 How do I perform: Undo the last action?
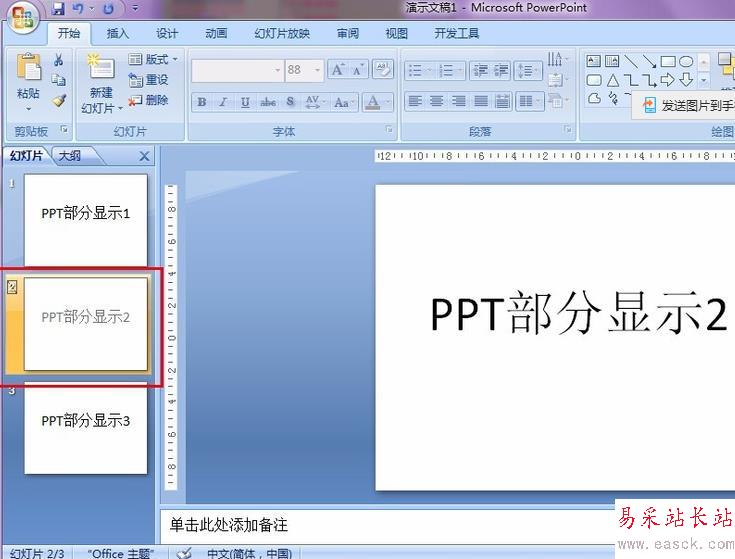78,8
